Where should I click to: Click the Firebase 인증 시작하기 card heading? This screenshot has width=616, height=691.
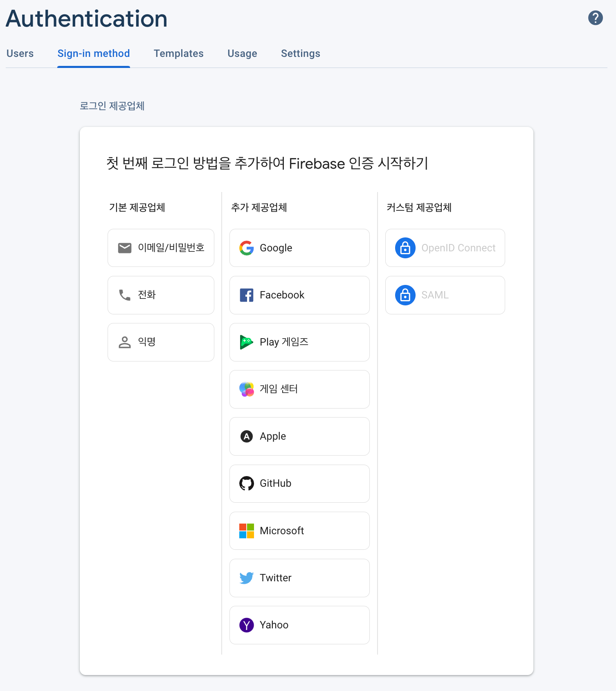(x=267, y=163)
